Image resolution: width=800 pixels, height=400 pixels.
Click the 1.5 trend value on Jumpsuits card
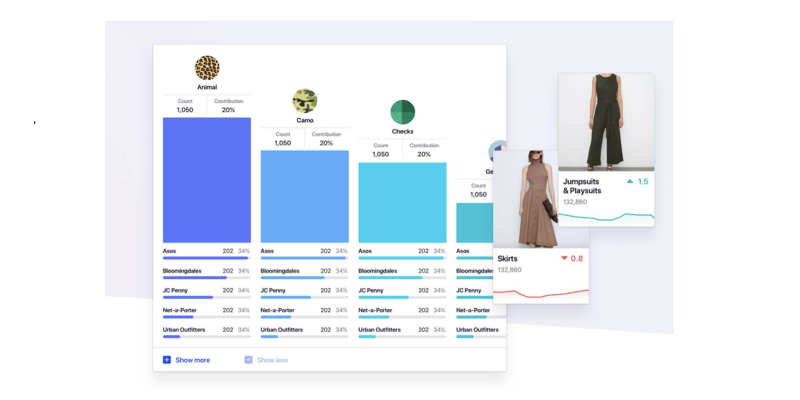click(643, 181)
